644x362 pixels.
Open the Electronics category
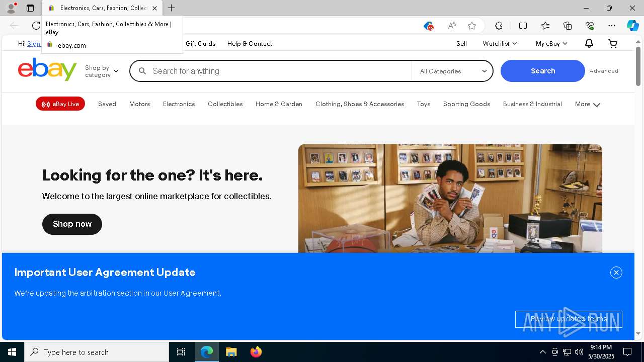(x=179, y=104)
